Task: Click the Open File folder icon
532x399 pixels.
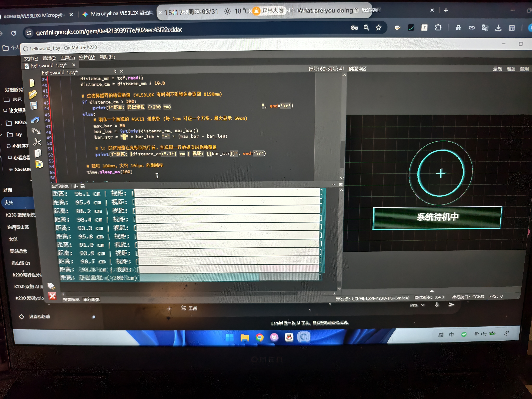Action: point(33,94)
